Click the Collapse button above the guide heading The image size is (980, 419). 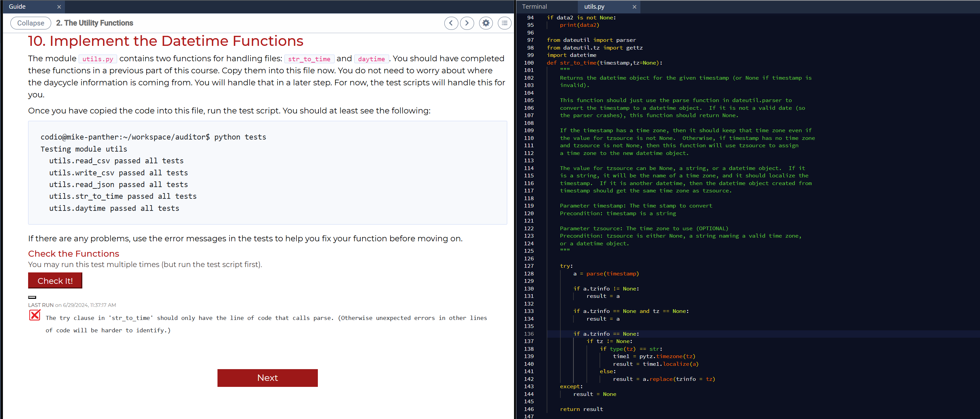click(30, 23)
